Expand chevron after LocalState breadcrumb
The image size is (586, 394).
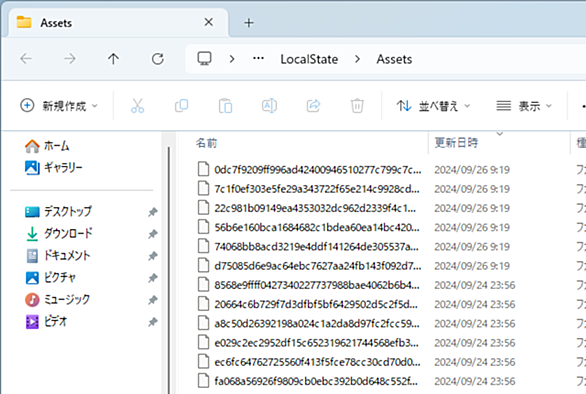[357, 59]
